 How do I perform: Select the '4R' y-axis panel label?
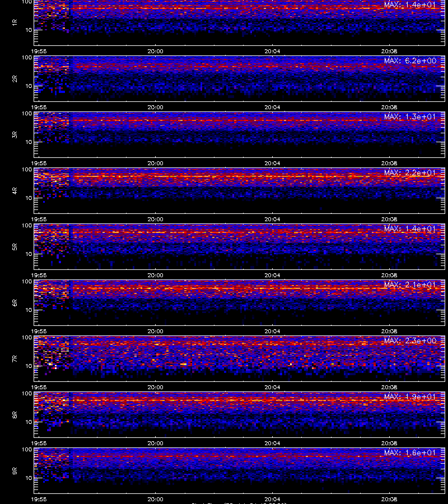click(15, 190)
